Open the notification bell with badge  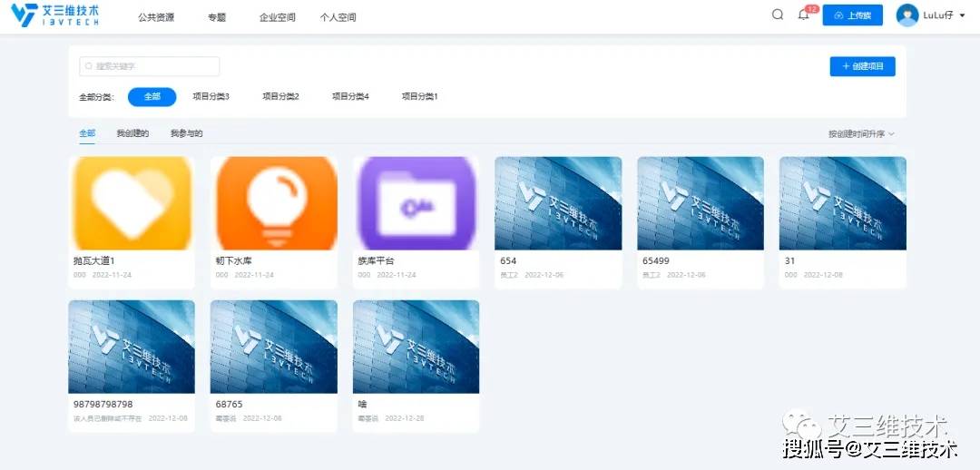coord(804,15)
